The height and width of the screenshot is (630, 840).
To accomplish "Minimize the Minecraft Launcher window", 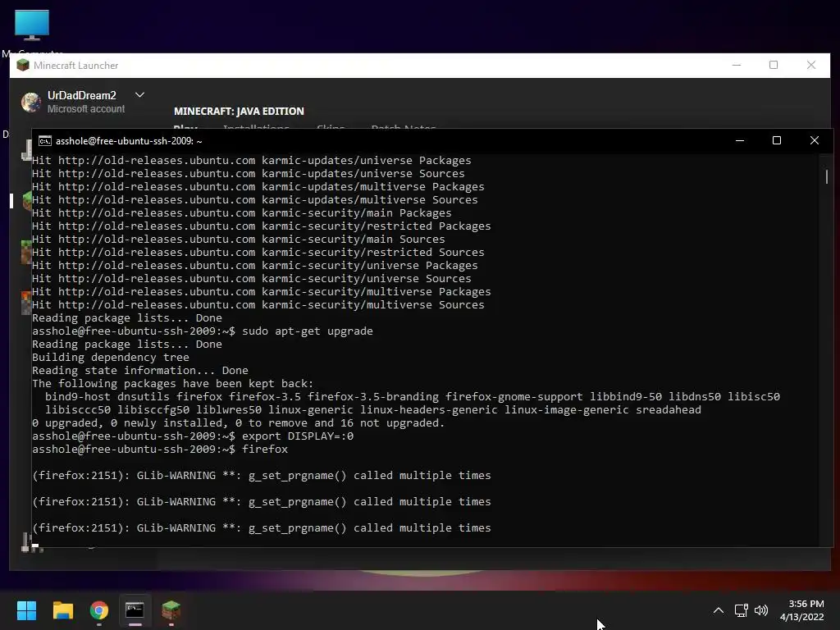I will 737,65.
